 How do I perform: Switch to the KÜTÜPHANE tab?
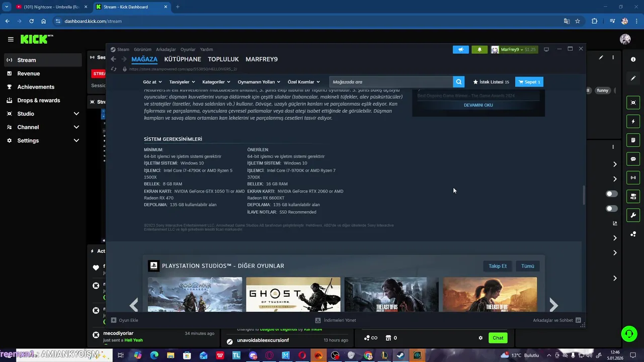click(183, 59)
